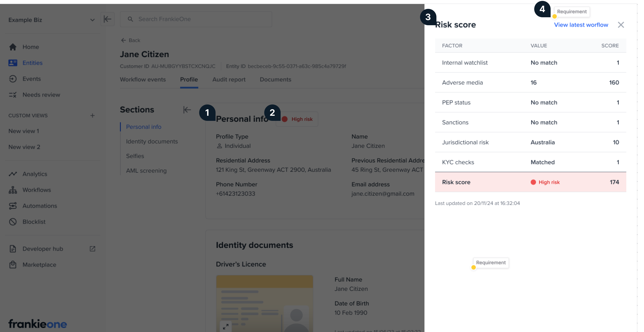Jump to the Selfies section

point(135,156)
